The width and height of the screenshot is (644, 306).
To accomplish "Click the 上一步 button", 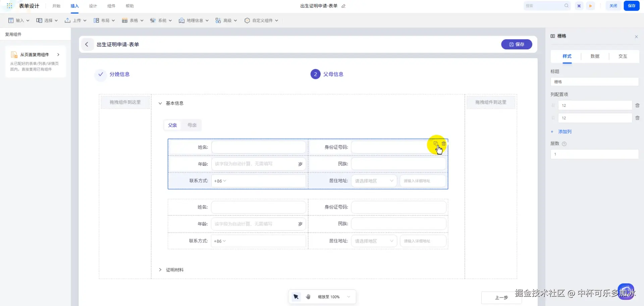I will pyautogui.click(x=501, y=298).
